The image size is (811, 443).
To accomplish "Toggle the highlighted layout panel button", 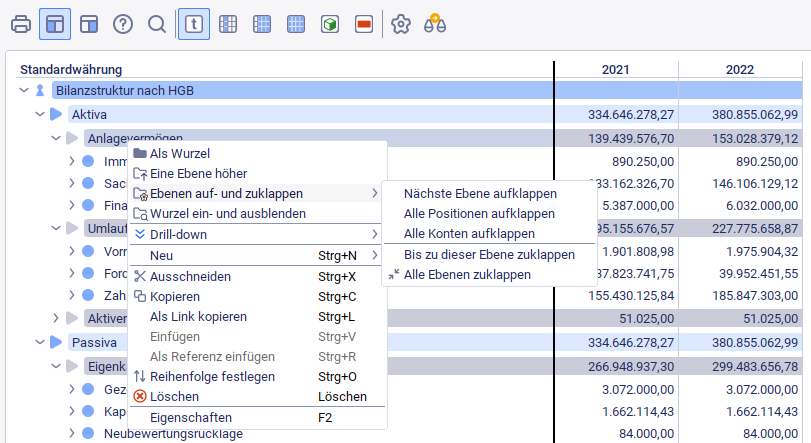I will tap(55, 24).
